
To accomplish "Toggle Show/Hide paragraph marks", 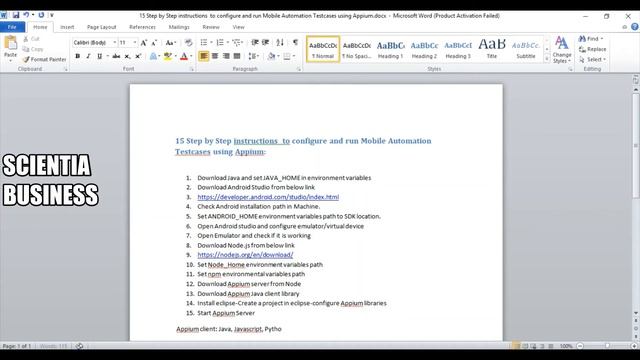I will pyautogui.click(x=296, y=42).
